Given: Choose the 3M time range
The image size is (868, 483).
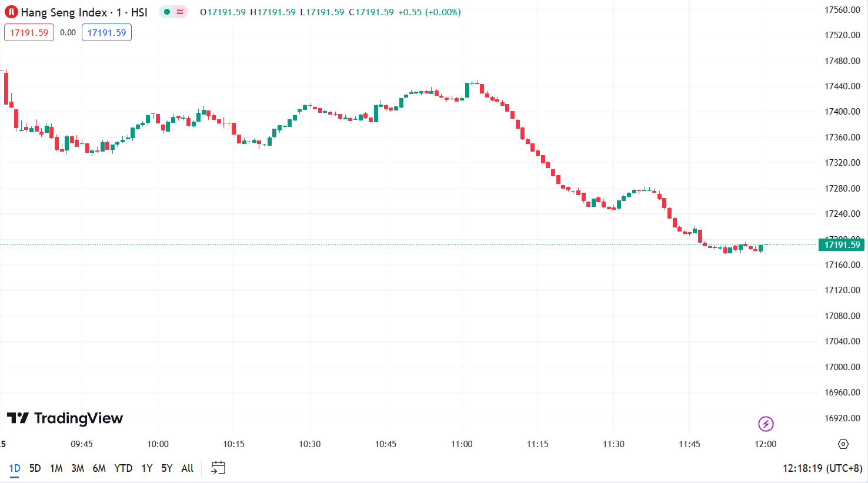Looking at the screenshot, I should pyautogui.click(x=78, y=468).
